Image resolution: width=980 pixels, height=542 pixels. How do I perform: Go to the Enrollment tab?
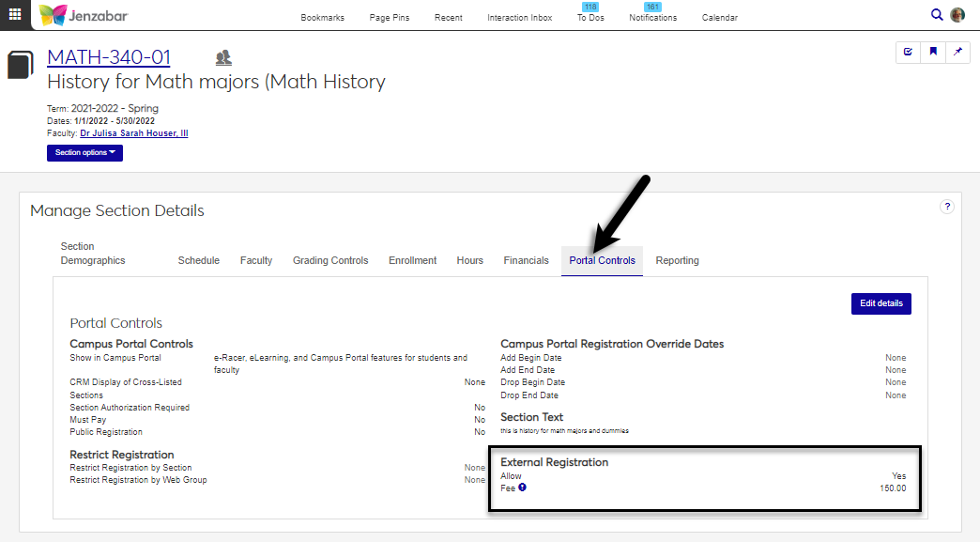(x=412, y=260)
